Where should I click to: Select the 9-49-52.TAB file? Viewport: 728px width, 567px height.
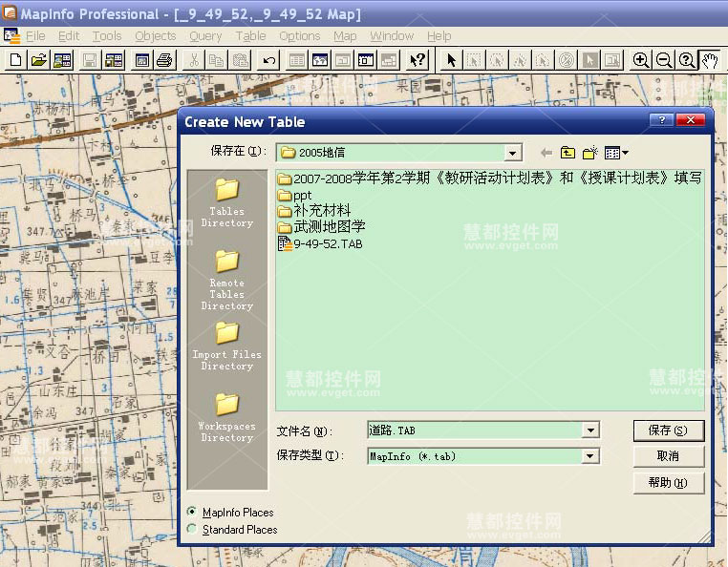320,243
